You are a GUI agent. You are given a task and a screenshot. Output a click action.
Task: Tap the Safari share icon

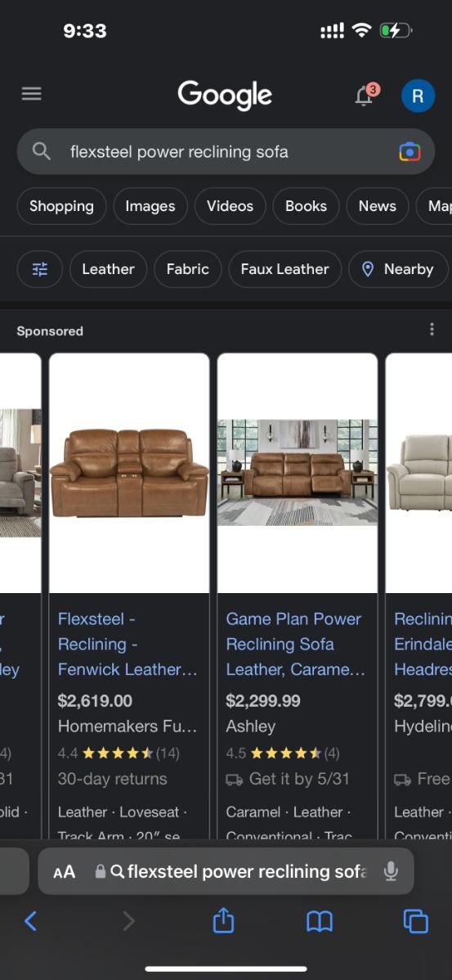point(223,920)
